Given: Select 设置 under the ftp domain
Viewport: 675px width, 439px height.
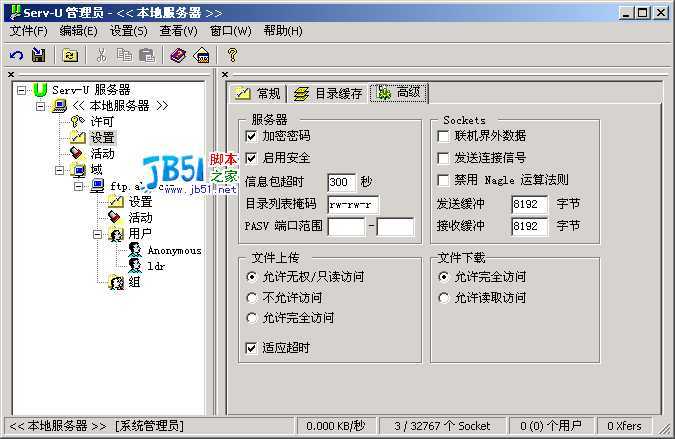Looking at the screenshot, I should pyautogui.click(x=140, y=201).
